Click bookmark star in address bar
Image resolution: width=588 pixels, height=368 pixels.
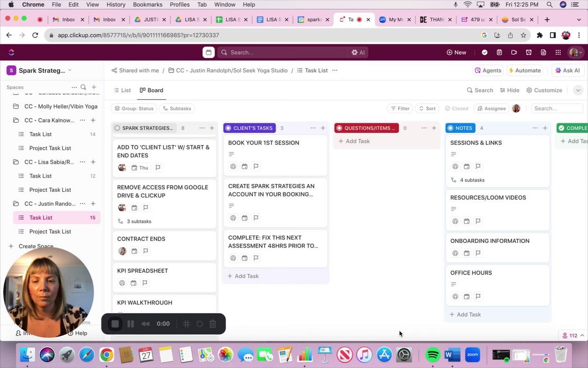tap(523, 35)
